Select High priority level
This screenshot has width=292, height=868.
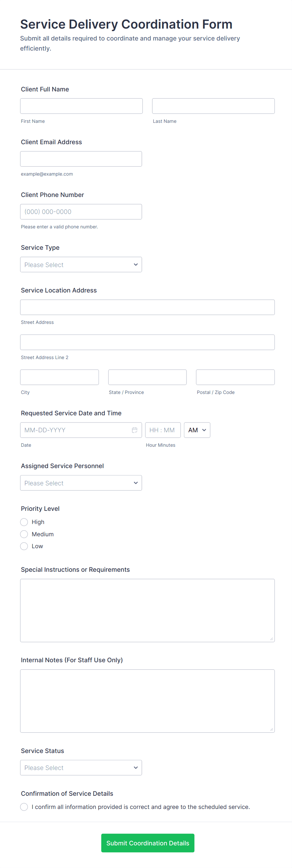click(x=24, y=522)
